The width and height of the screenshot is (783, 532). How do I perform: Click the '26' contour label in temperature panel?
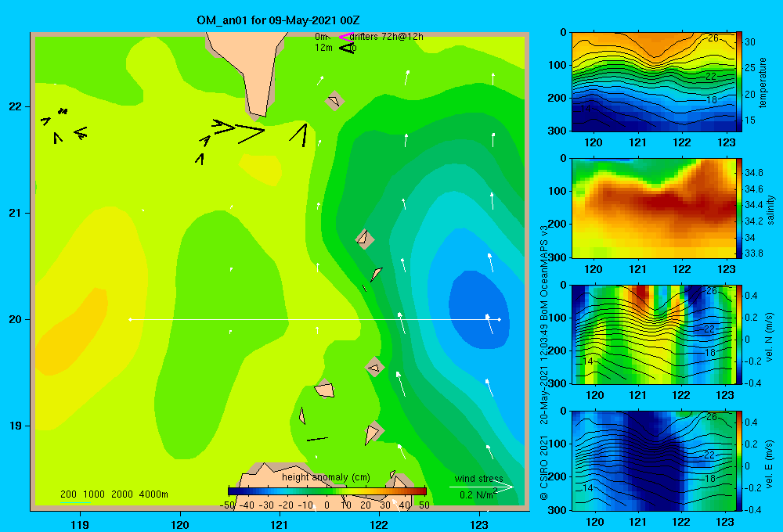[713, 38]
